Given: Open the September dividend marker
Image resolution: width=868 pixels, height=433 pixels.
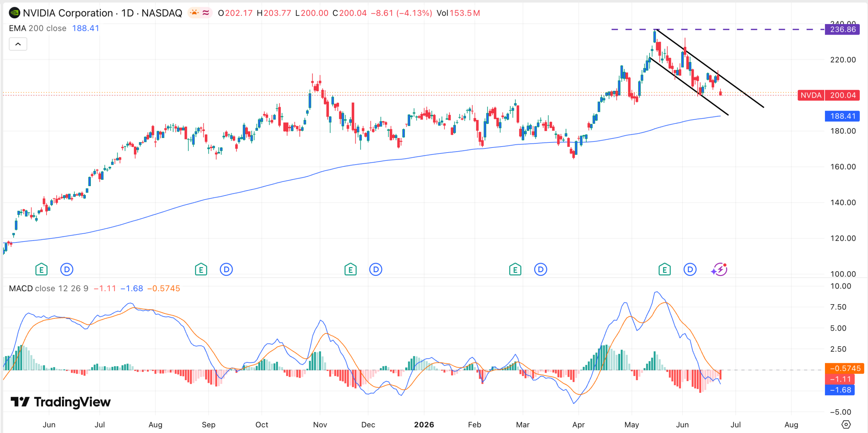Looking at the screenshot, I should click(x=226, y=270).
